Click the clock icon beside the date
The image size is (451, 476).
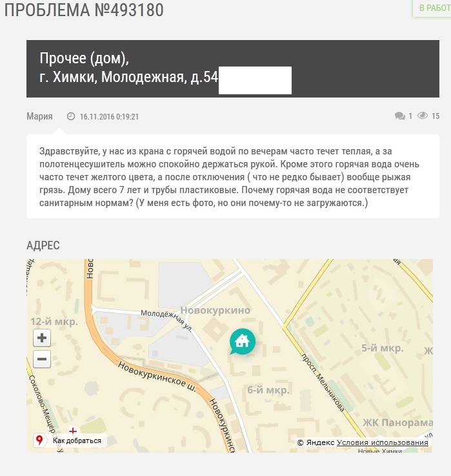click(x=71, y=116)
